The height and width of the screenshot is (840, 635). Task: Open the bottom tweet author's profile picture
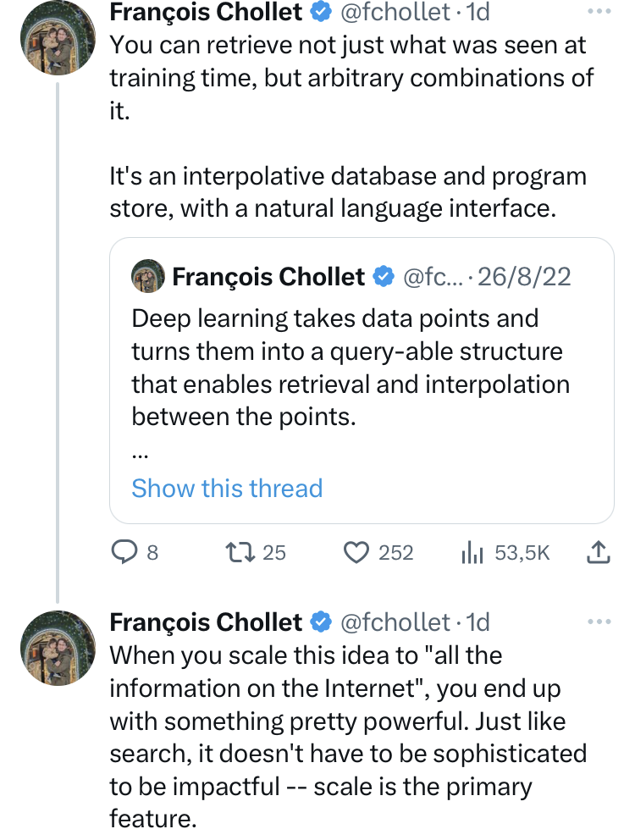[x=58, y=649]
